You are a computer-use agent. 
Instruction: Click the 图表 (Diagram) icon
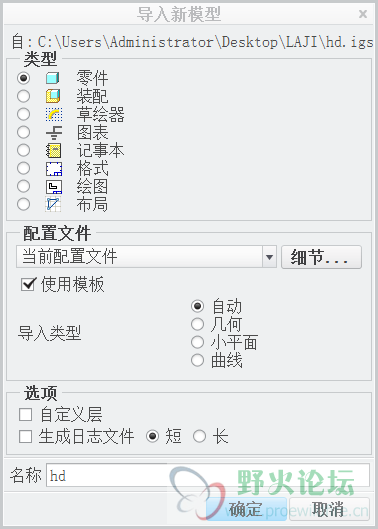click(x=53, y=132)
